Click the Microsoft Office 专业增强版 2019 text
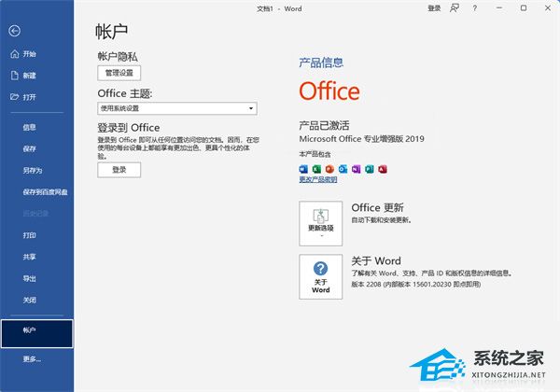Screen dimensions: 560x392 [361, 139]
